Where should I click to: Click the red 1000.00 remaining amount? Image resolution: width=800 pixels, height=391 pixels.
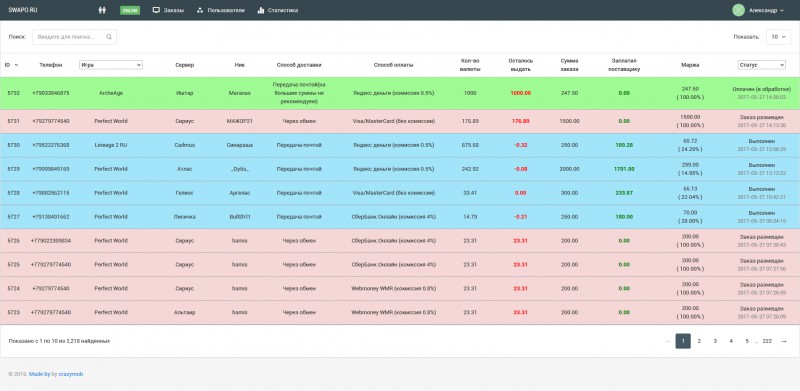click(x=520, y=93)
